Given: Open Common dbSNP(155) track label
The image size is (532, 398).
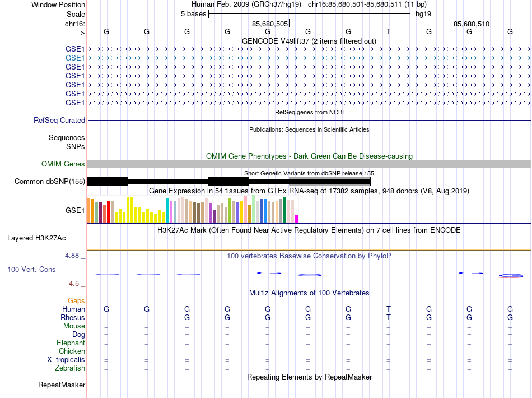Looking at the screenshot, I should [50, 181].
